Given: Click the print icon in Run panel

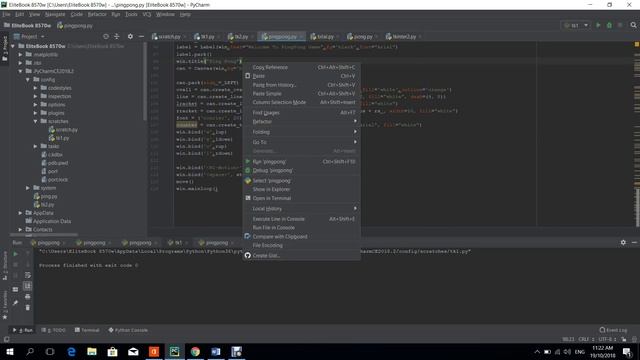Looking at the screenshot, I should point(27,297).
